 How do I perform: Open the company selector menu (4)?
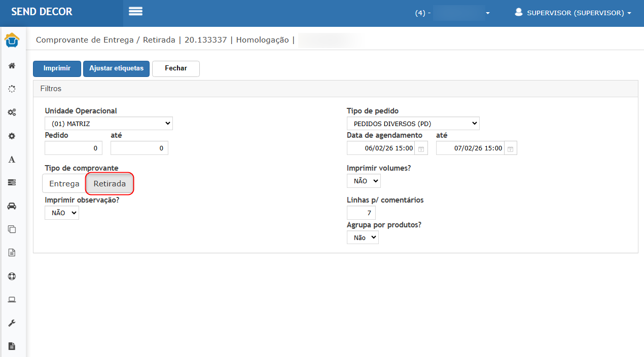(452, 13)
